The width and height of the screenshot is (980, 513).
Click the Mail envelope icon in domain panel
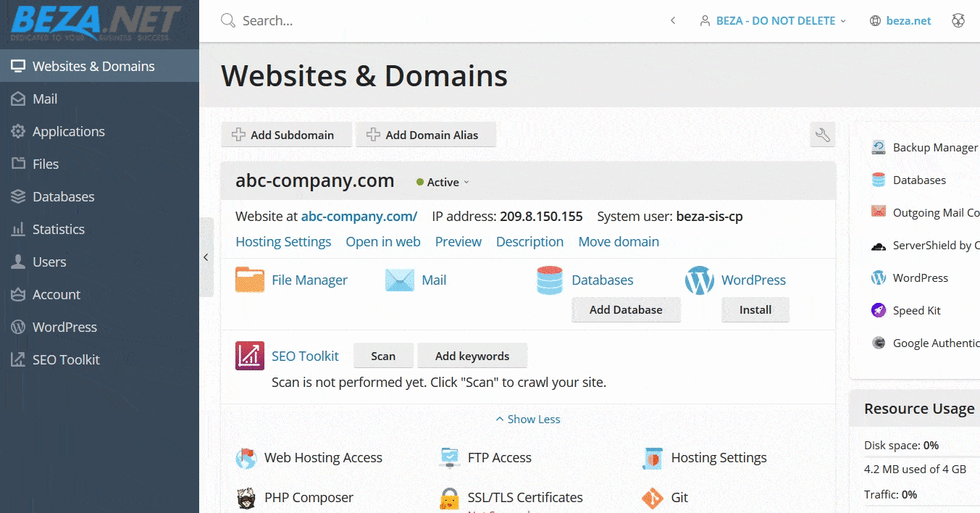[x=400, y=280]
